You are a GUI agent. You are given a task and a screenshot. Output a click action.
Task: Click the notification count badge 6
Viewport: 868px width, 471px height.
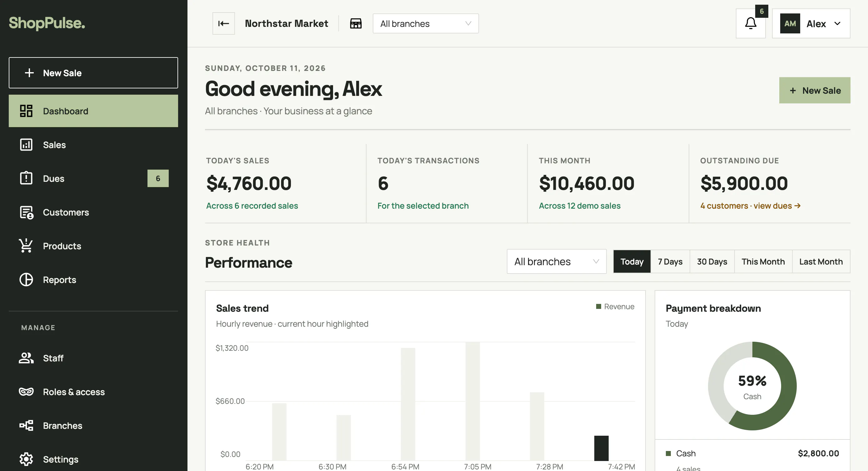(761, 11)
